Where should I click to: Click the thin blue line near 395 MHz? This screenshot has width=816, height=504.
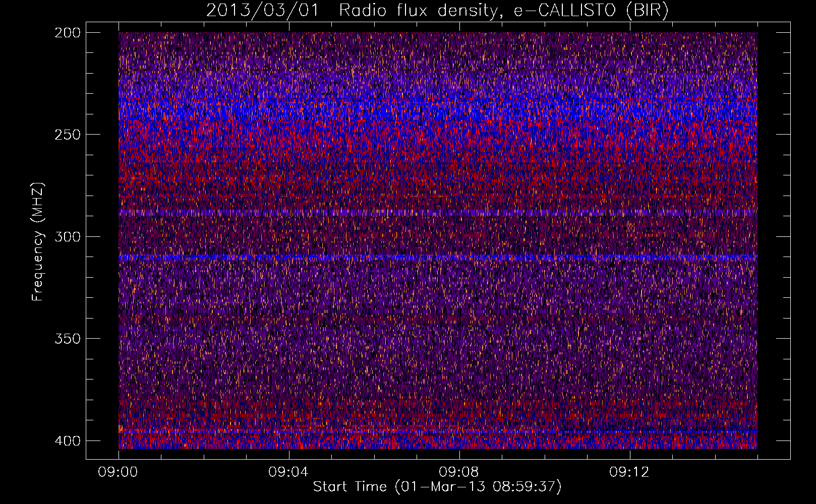[x=438, y=431]
